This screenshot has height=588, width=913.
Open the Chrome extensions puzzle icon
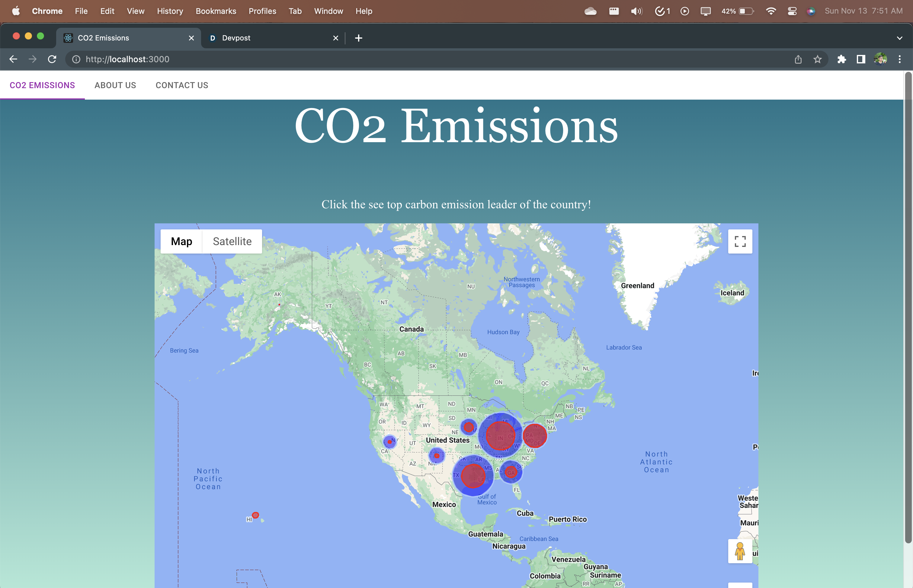pyautogui.click(x=841, y=59)
